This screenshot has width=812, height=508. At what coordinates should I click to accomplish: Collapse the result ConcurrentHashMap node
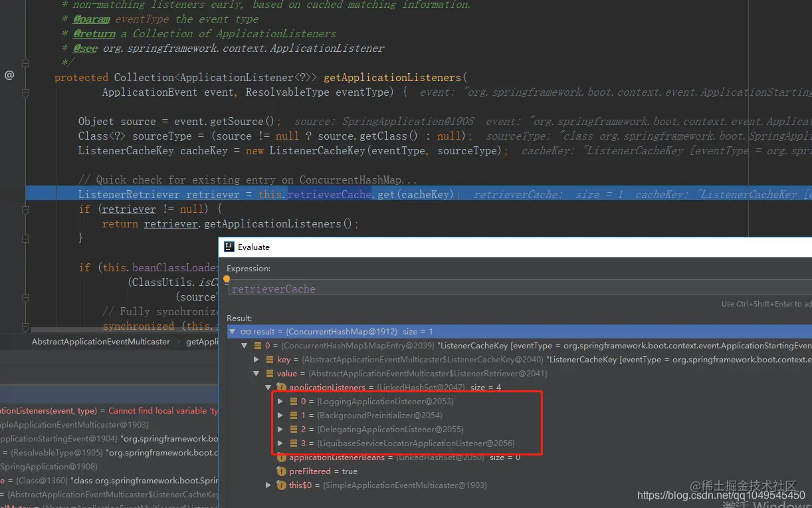[x=233, y=331]
